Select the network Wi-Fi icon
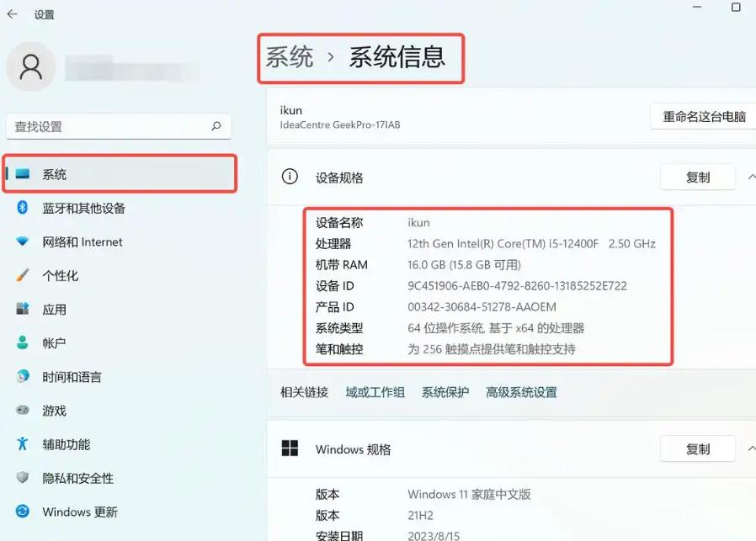756x541 pixels. point(22,241)
